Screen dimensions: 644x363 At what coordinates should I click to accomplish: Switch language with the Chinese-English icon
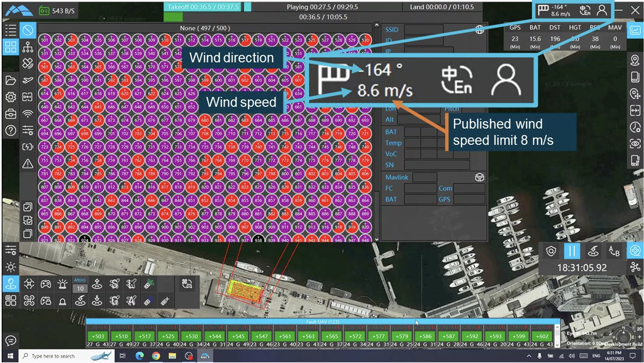(x=585, y=11)
